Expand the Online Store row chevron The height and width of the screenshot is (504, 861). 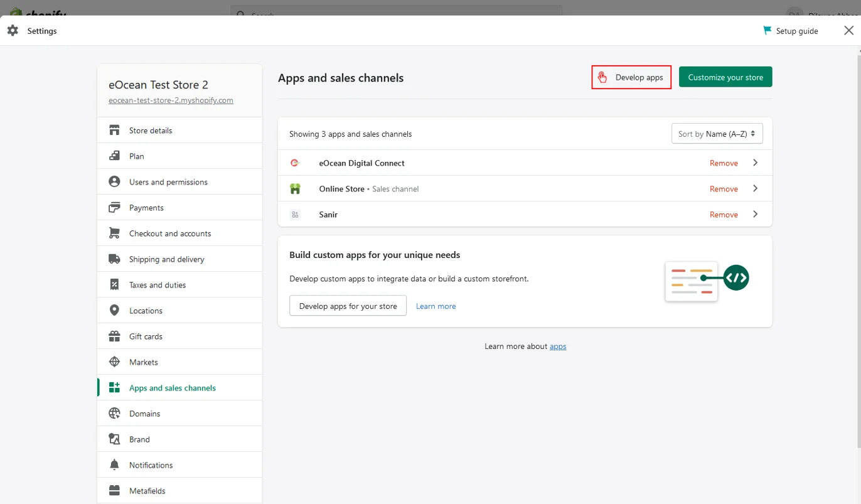[x=755, y=189]
